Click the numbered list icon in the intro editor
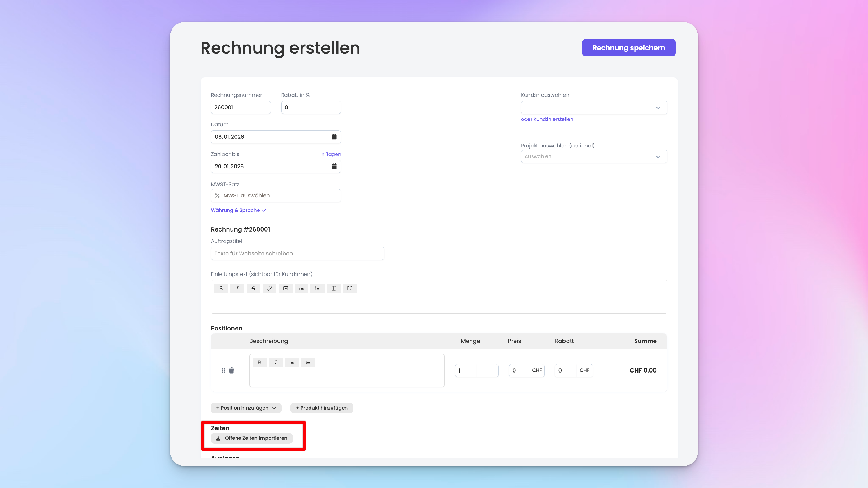Screen dimensions: 868x488 (317, 288)
